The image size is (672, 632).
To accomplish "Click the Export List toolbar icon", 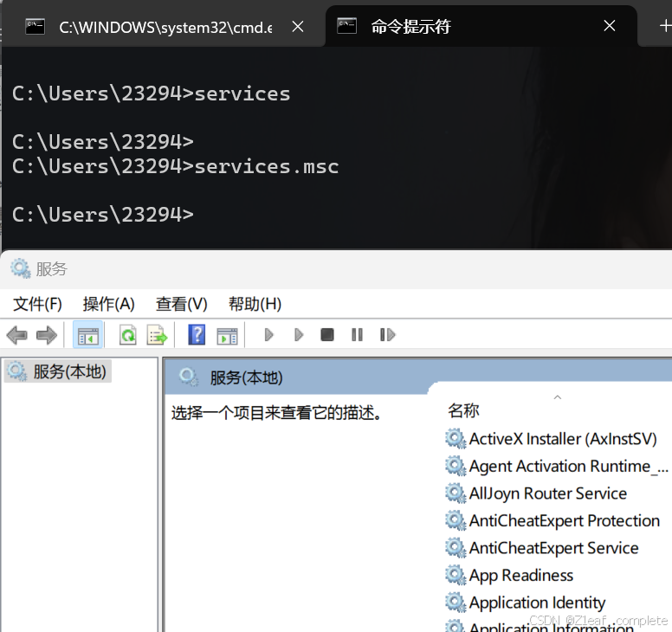I will [157, 335].
